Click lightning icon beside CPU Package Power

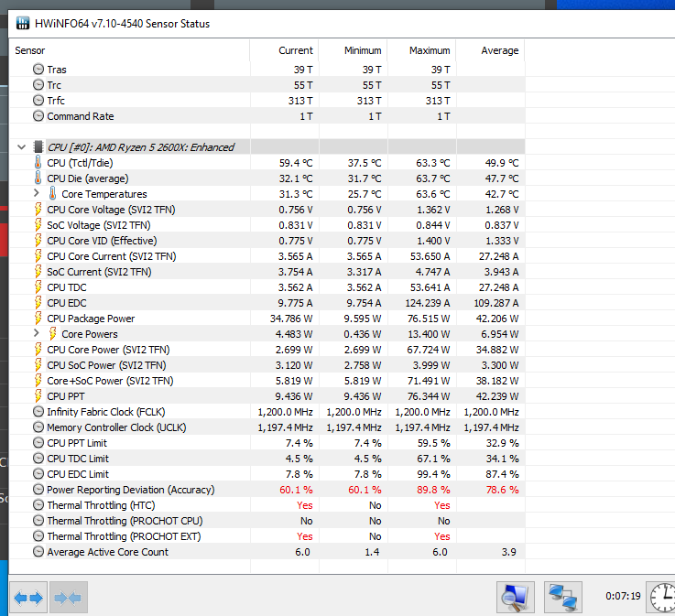38,319
